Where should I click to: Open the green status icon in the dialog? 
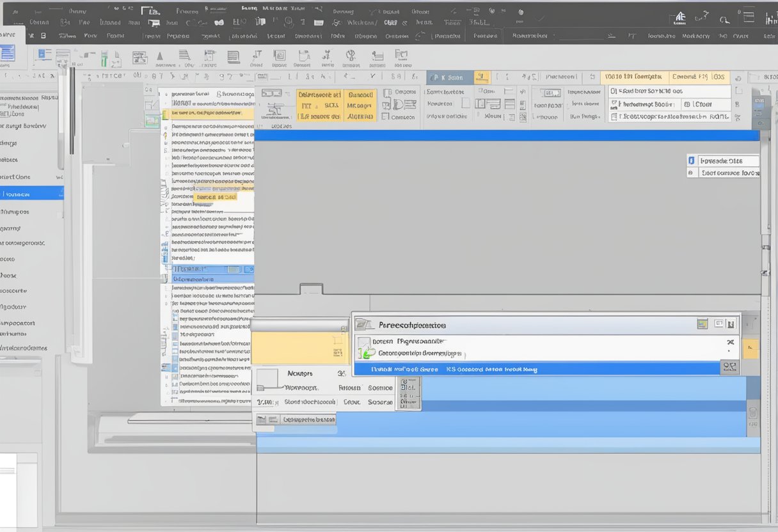point(367,352)
